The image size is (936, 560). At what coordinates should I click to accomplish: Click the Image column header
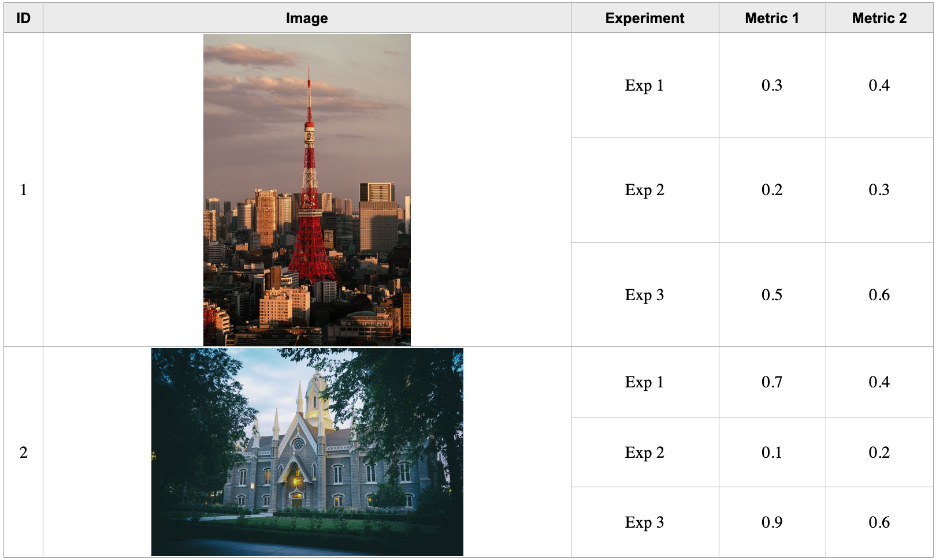[307, 18]
